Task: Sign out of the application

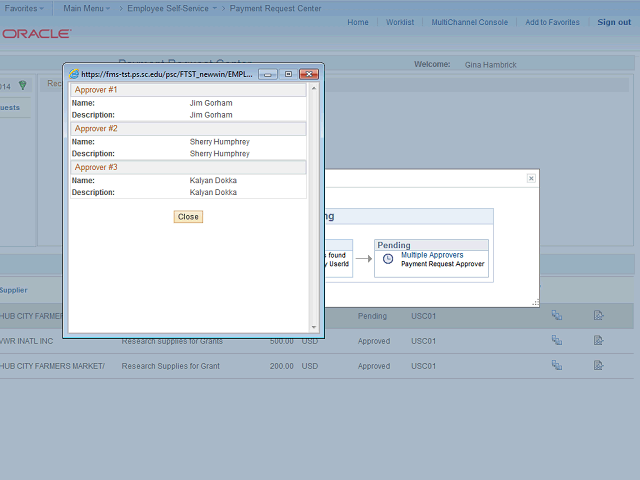Action: tap(614, 22)
